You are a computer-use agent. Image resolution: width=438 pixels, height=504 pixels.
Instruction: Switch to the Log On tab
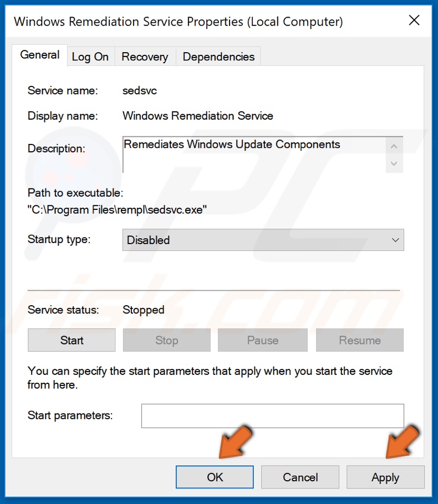[90, 56]
